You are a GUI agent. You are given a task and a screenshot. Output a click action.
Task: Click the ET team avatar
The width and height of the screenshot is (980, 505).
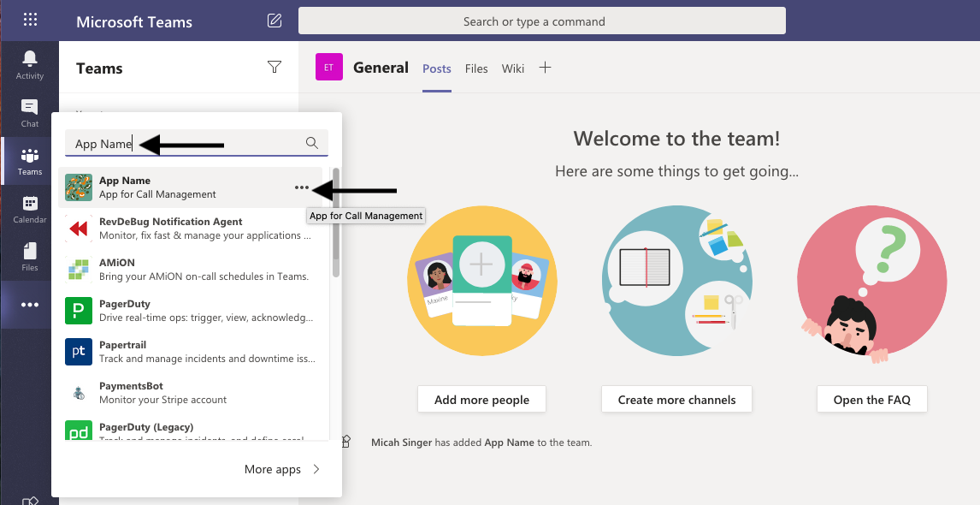tap(328, 68)
